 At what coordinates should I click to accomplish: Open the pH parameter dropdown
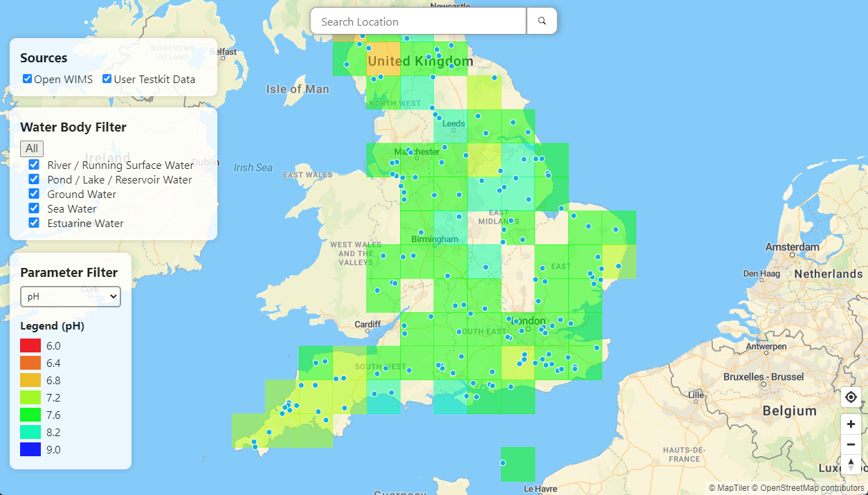(x=71, y=296)
